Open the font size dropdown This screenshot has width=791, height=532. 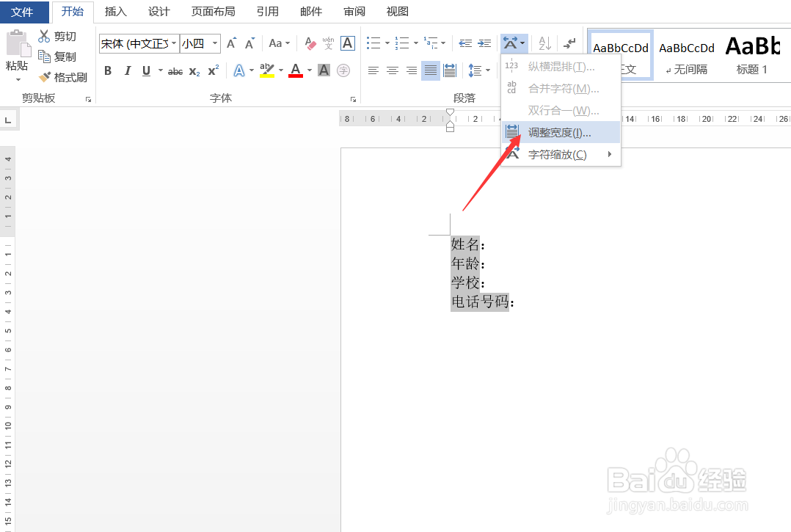[214, 43]
